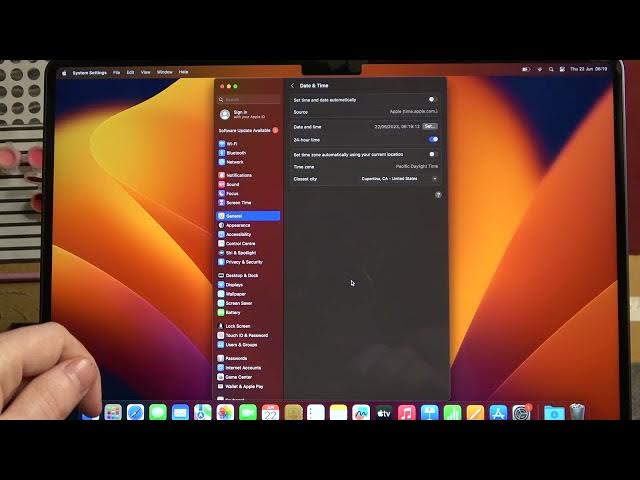Click the Wi-Fi status icon in menu bar
Viewport: 640px width, 480px height.
tap(540, 69)
